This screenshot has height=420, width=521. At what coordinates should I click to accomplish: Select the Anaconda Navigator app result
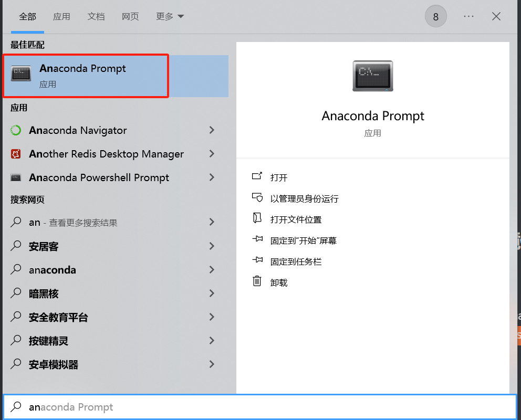point(116,130)
